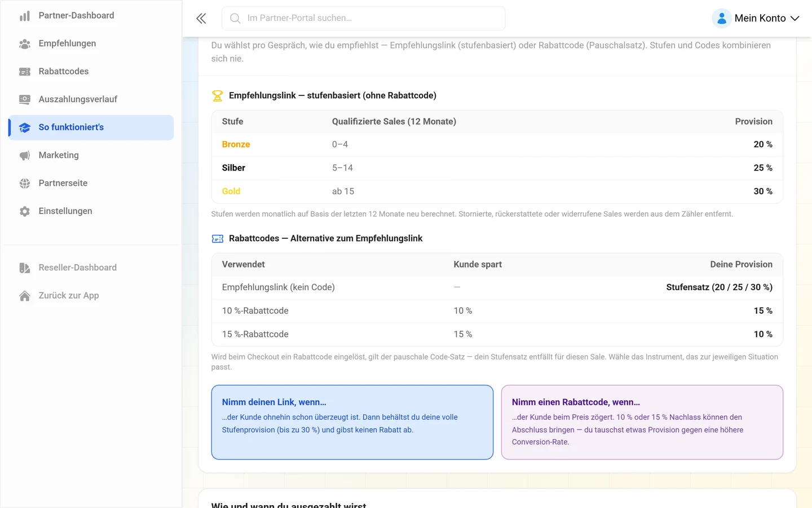Click the 'Nimm deinen Link, wenn…' card
Viewport: 812px width, 508px height.
pyautogui.click(x=352, y=422)
